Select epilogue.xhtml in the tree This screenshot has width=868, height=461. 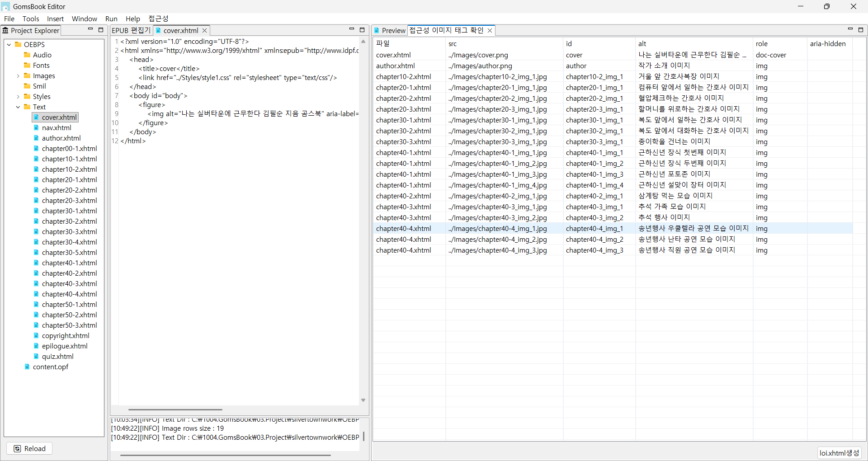pos(65,346)
